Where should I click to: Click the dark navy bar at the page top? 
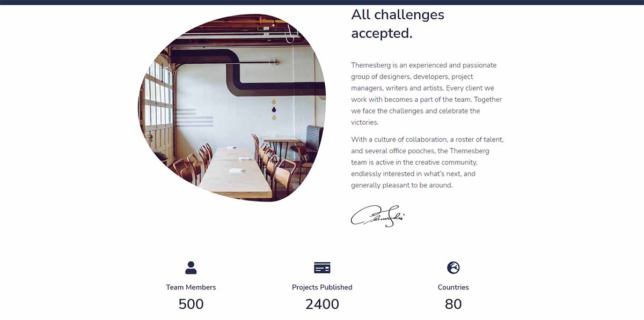322,2
